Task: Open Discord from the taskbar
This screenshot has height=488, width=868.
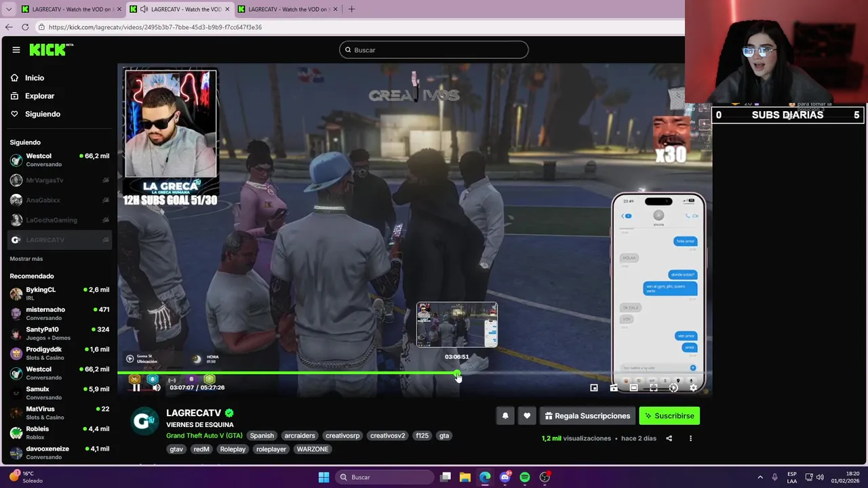Action: click(x=505, y=477)
